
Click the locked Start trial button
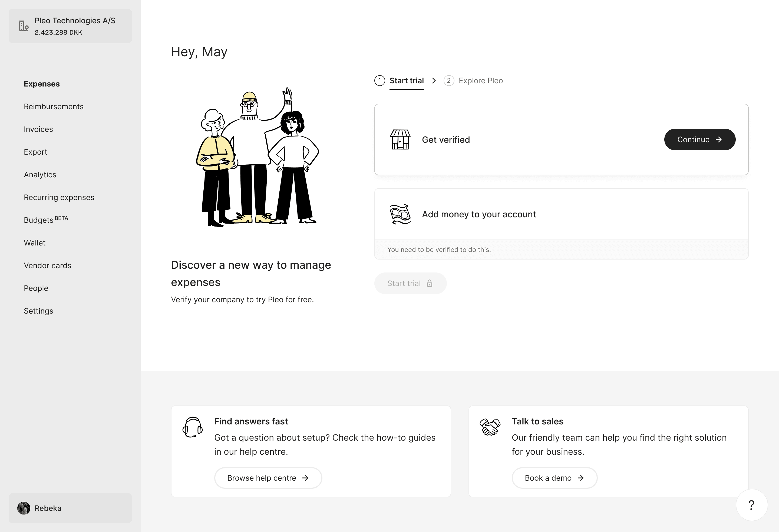coord(410,283)
